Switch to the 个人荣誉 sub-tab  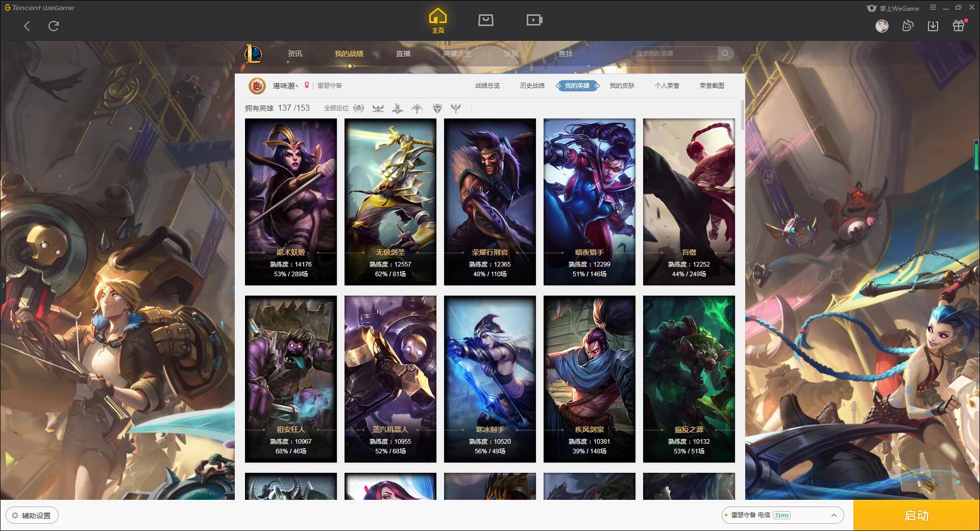(667, 86)
